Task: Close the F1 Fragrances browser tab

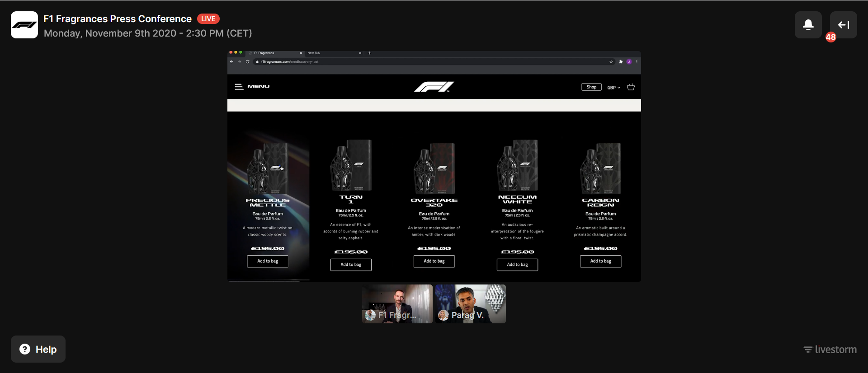Action: coord(301,53)
